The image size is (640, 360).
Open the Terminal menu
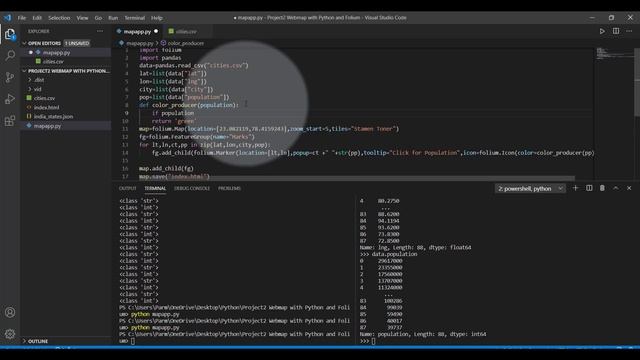(135, 18)
